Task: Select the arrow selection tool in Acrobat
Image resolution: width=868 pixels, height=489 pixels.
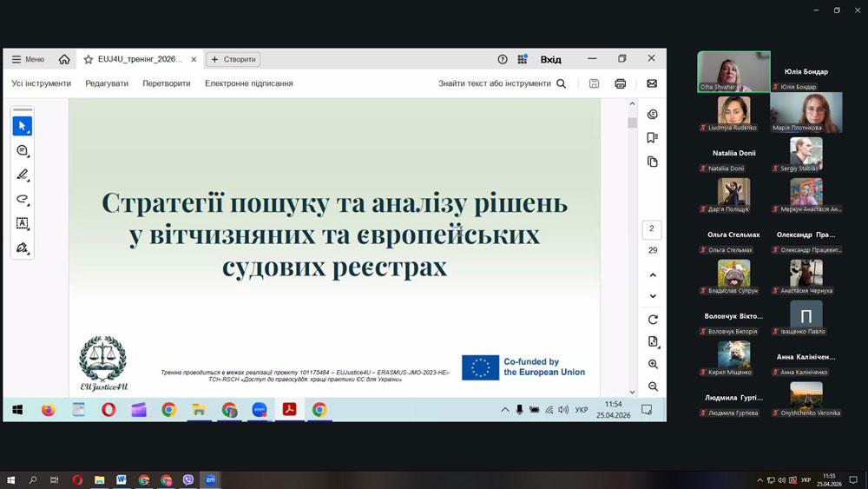Action: tap(23, 126)
